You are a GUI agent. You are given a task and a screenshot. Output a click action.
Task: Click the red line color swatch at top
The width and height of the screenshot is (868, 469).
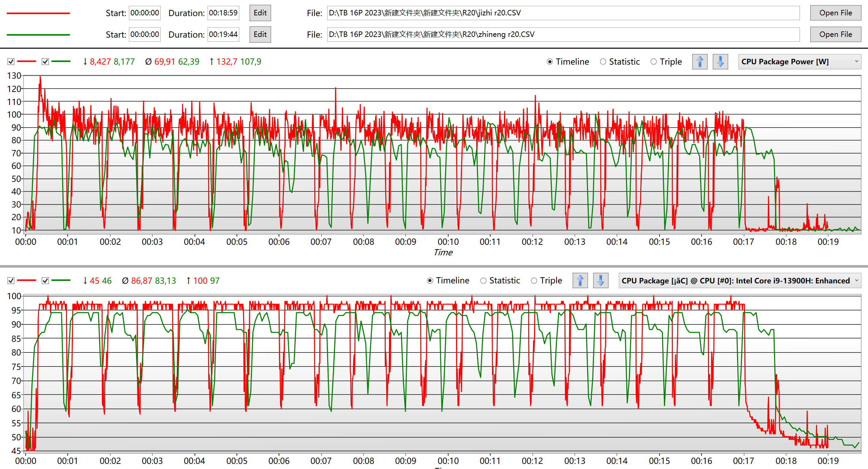point(38,13)
